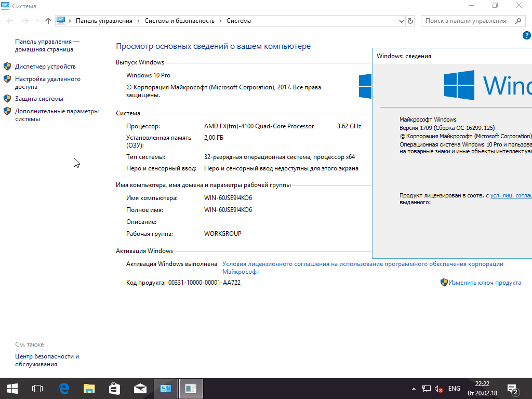Open 'Защита системы' link

[x=39, y=99]
